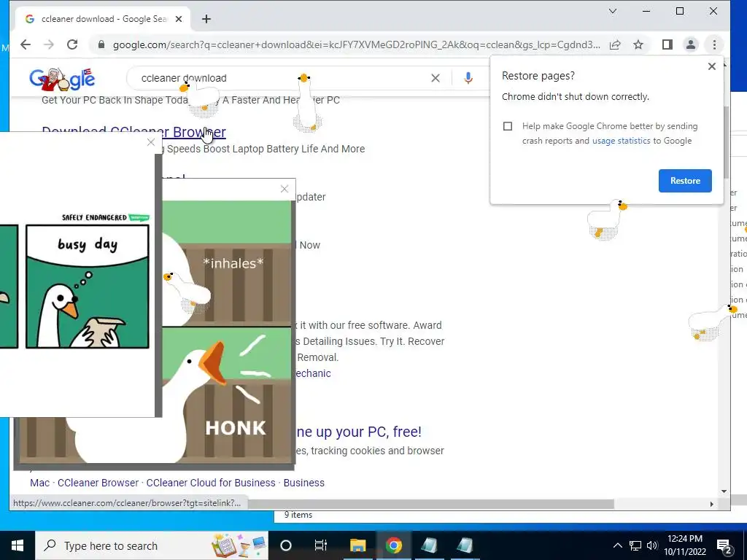Show hidden system tray icons
Viewport: 747px width, 560px height.
click(617, 545)
